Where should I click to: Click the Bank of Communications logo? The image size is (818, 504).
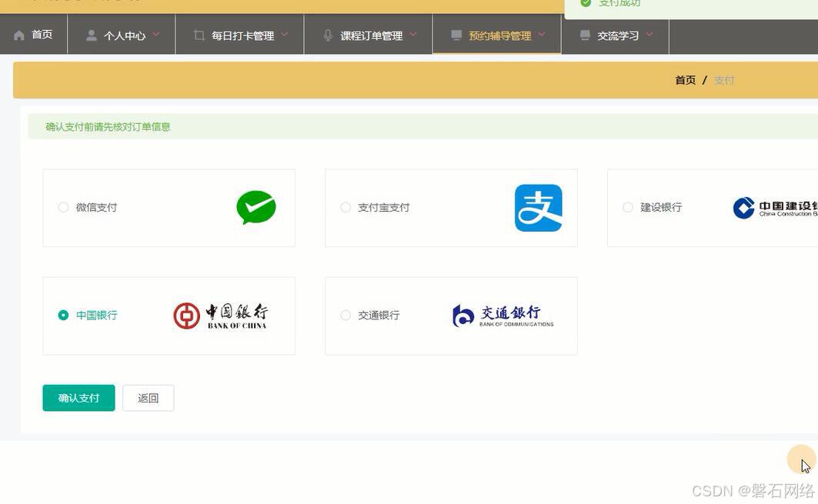click(503, 315)
